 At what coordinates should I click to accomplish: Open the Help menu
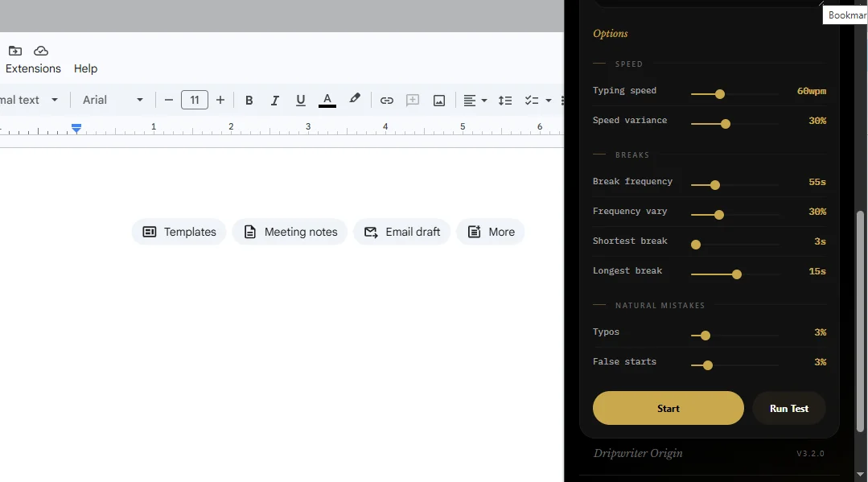[x=86, y=68]
